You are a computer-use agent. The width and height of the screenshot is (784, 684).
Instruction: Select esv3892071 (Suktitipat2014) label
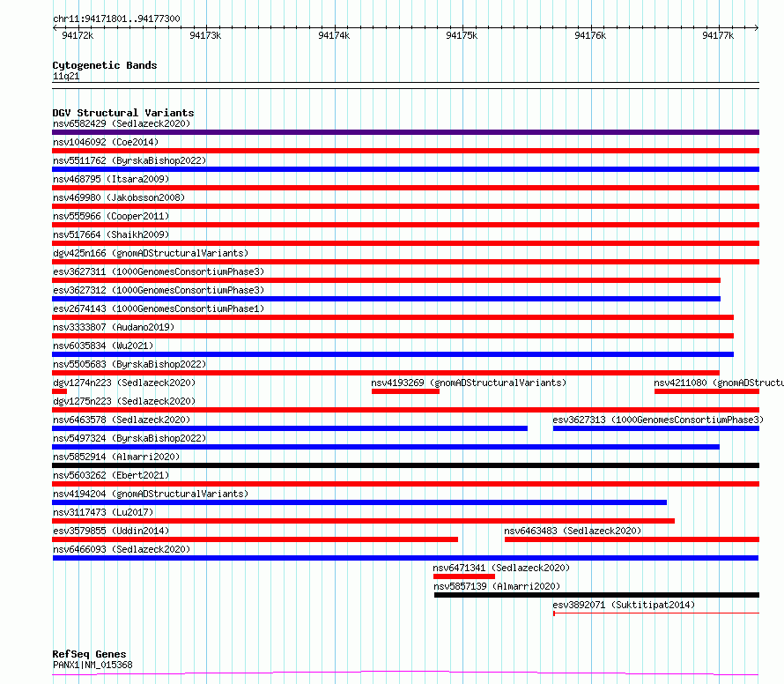[x=624, y=605]
